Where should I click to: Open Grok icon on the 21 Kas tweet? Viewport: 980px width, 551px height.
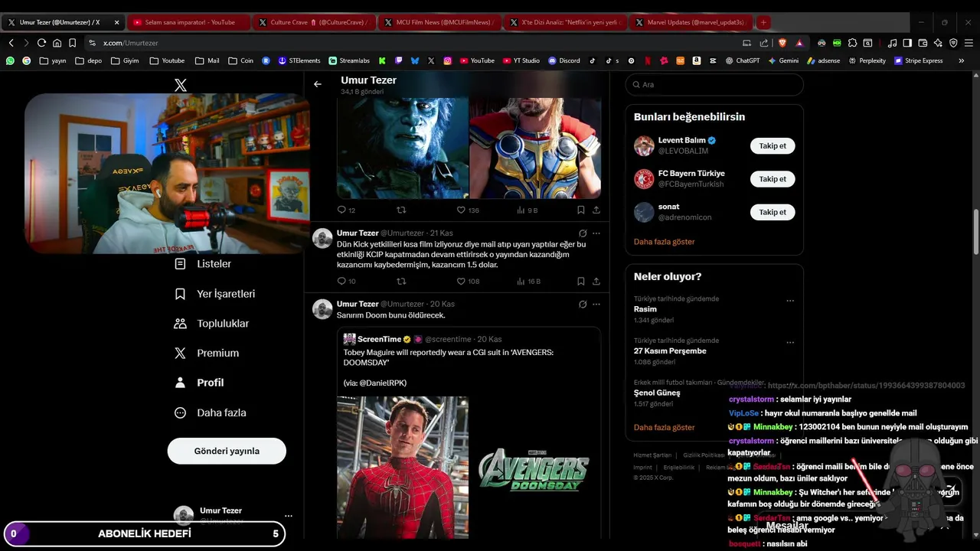pyautogui.click(x=583, y=233)
